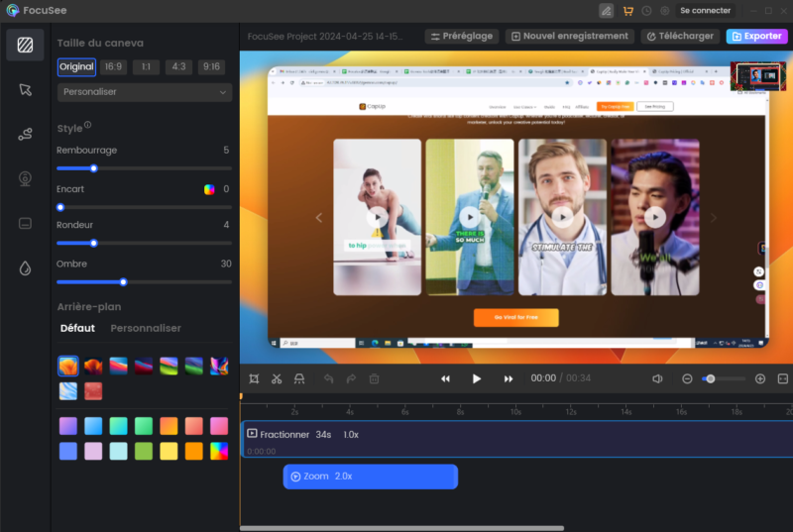Screen dimensions: 793x532
Task: Open the Encart color picker icon
Action: [209, 189]
